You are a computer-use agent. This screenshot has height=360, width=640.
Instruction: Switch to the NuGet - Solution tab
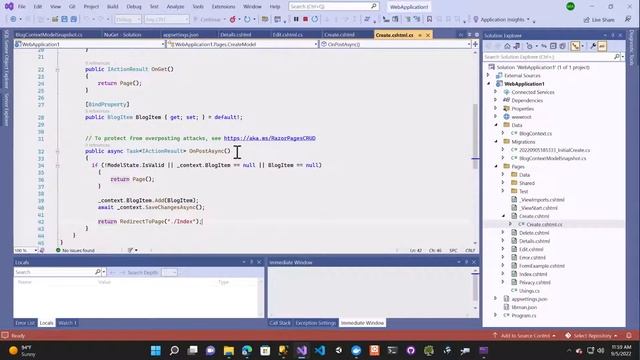[122, 35]
